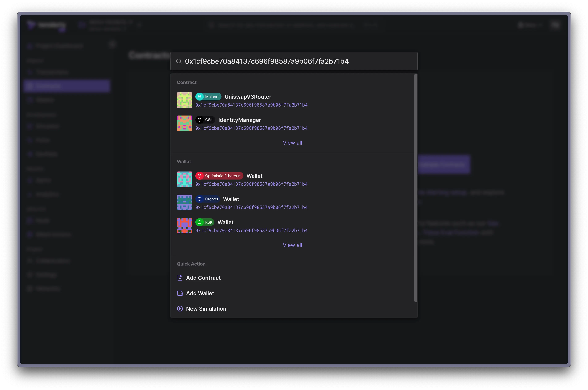Click the Optimistic Ethereum wallet identicon

[184, 179]
